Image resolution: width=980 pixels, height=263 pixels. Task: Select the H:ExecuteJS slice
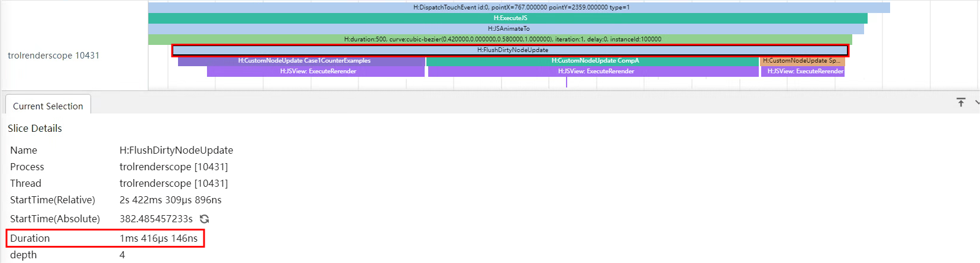[x=509, y=18]
